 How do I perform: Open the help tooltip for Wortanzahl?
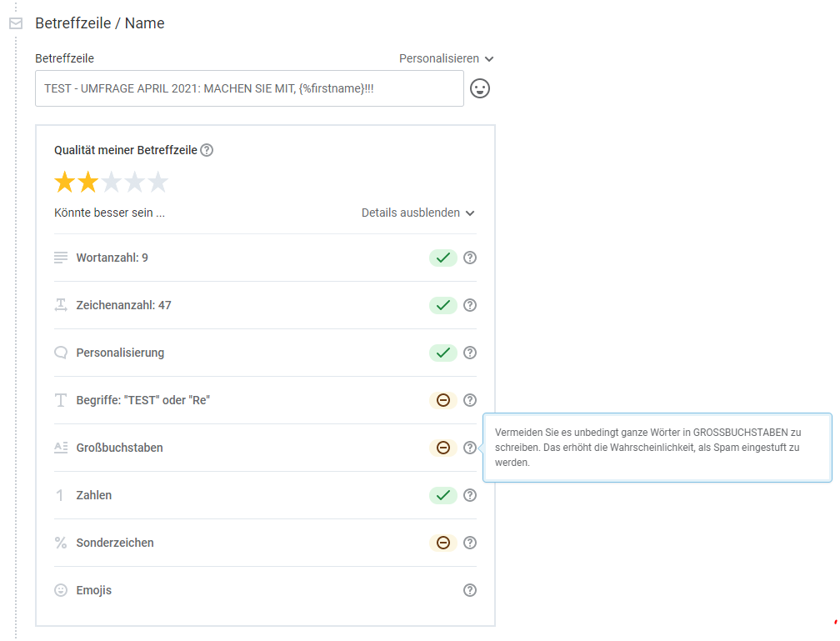tap(470, 258)
